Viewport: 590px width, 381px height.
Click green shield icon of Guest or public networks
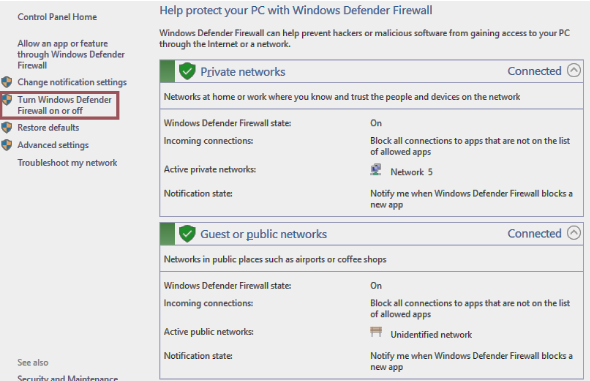pos(187,234)
